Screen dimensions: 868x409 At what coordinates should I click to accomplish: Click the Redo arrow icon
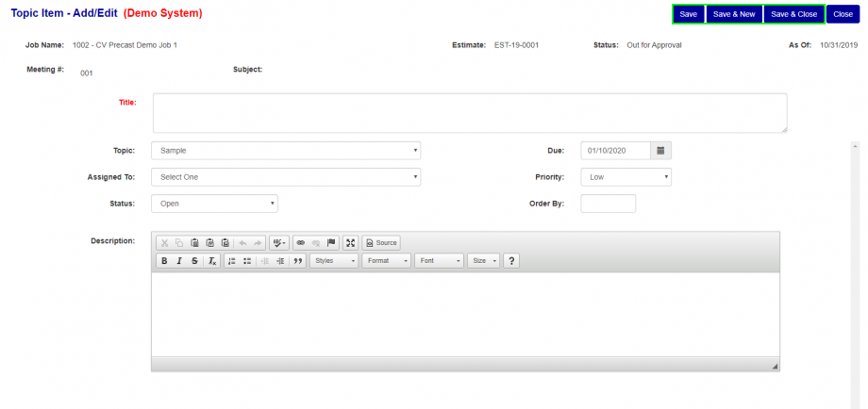tap(258, 242)
